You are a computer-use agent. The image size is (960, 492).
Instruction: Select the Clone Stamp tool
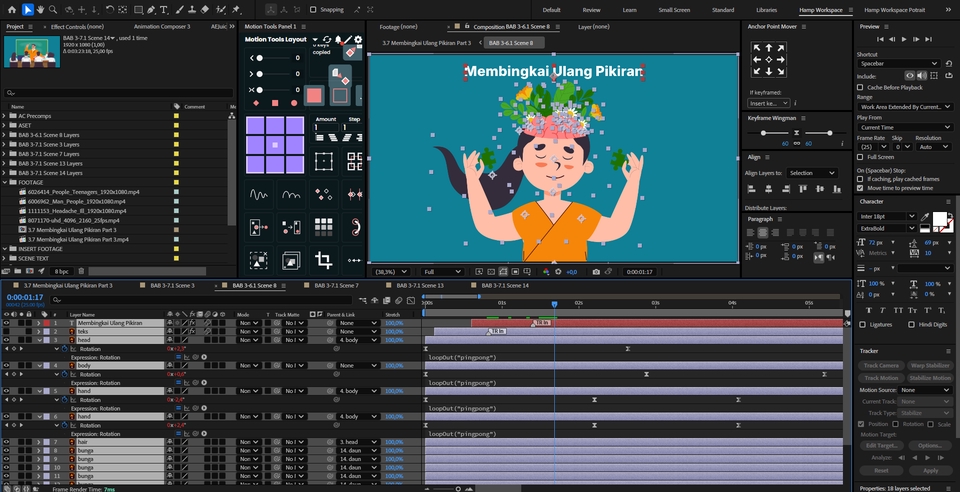click(x=192, y=9)
